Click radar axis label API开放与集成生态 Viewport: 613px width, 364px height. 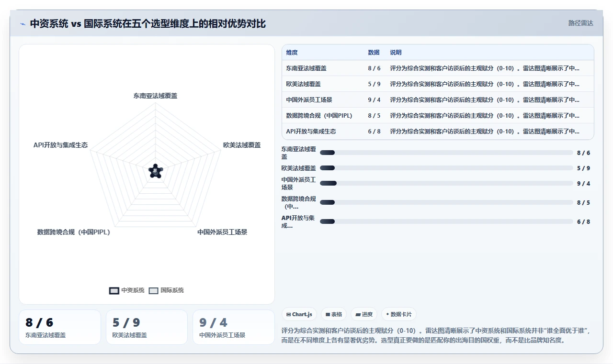point(61,145)
